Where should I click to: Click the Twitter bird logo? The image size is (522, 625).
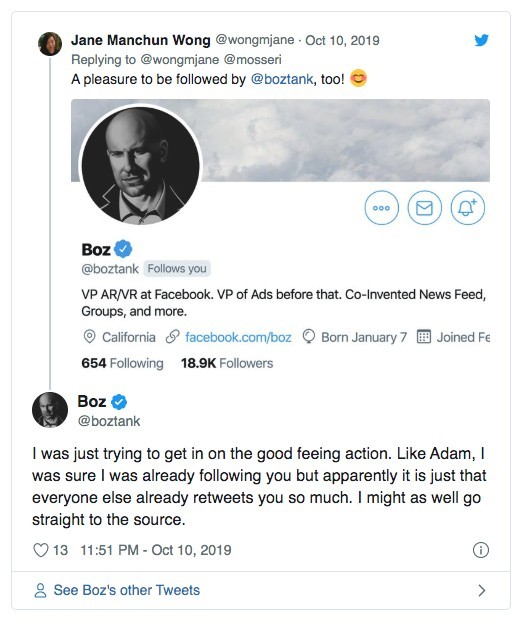tap(481, 40)
